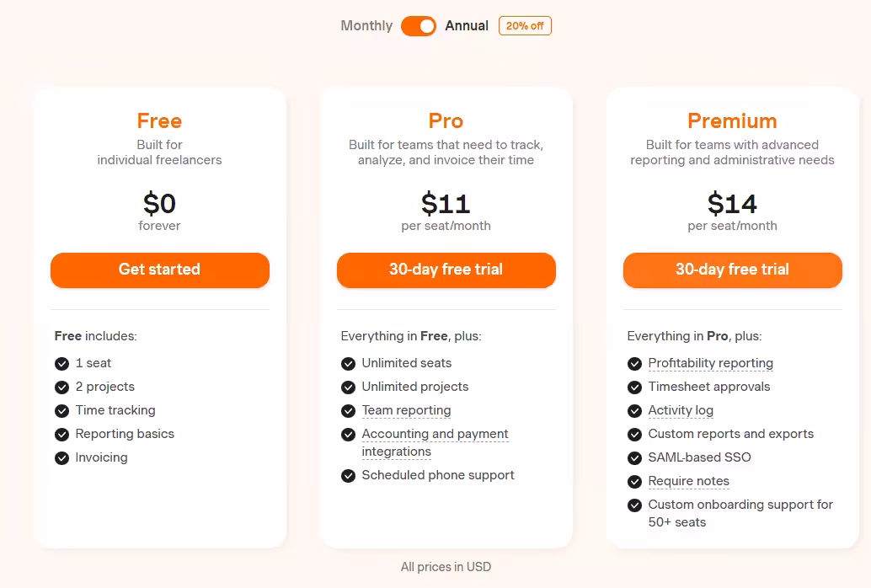Switch billing to Annual using the toggle
The height and width of the screenshot is (588, 871).
point(419,26)
